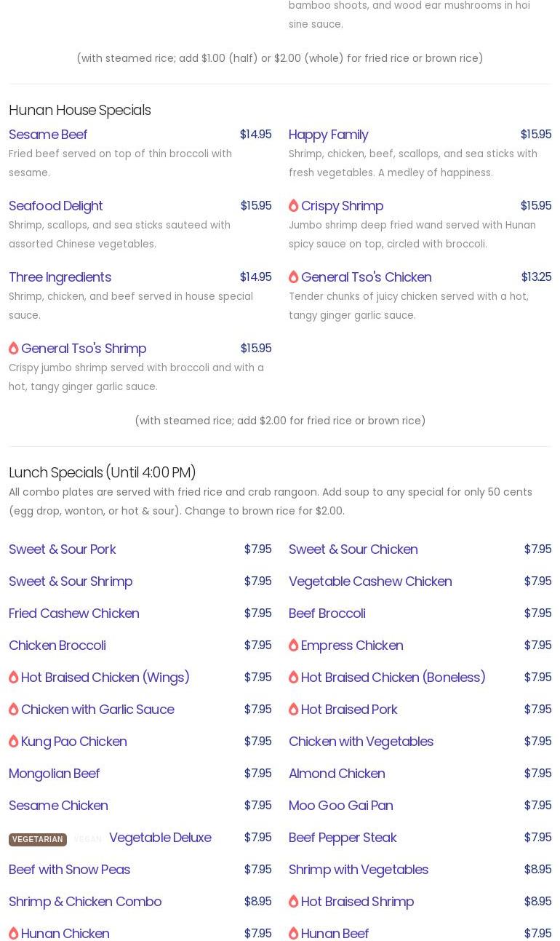Click spicy flame icon beside Crispy Shrimp
Viewport: 560px width, 941px height.
pyautogui.click(x=294, y=206)
